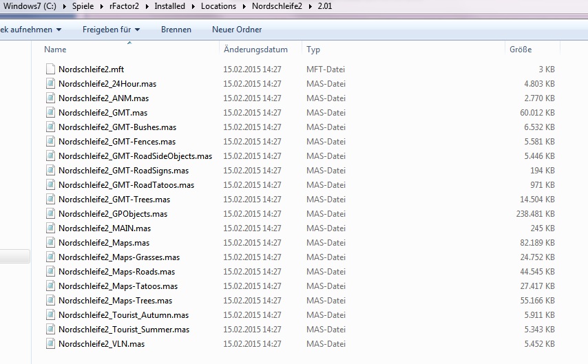Select file name Nordschleife2_VLN.mas
Screen dimensions: 588x364
[102, 344]
